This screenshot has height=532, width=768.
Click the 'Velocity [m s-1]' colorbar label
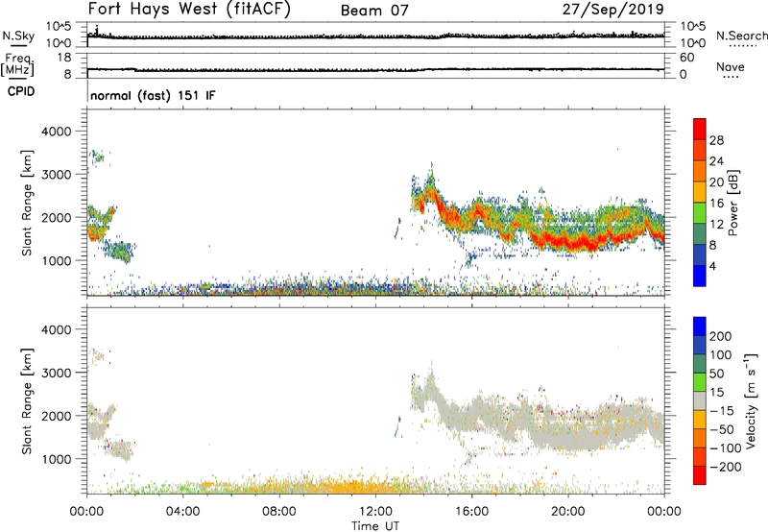750,400
